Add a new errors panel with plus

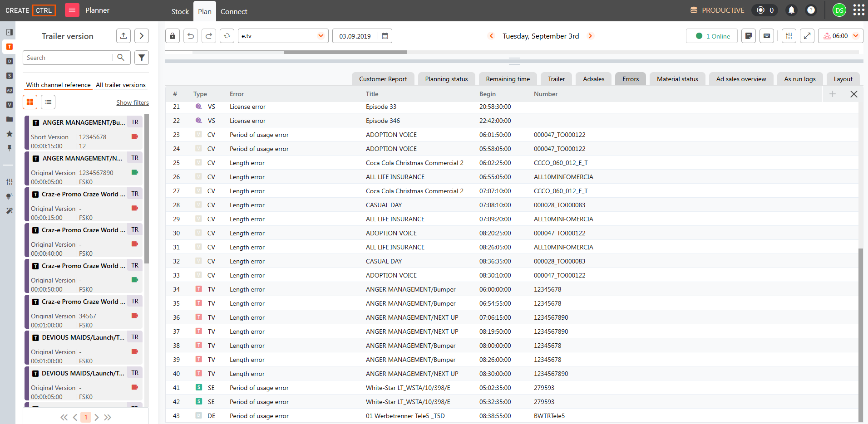(x=833, y=94)
